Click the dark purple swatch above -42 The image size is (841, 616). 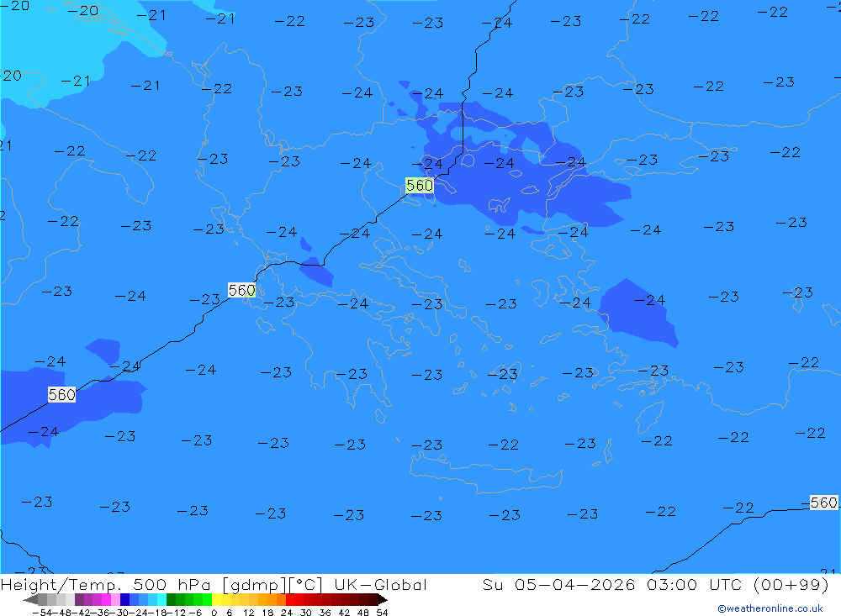pos(79,599)
